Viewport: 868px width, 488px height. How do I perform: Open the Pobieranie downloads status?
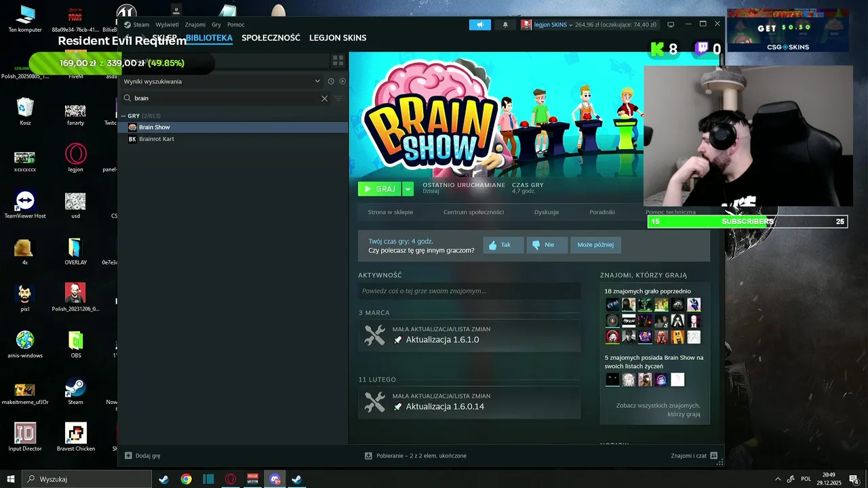click(x=416, y=455)
